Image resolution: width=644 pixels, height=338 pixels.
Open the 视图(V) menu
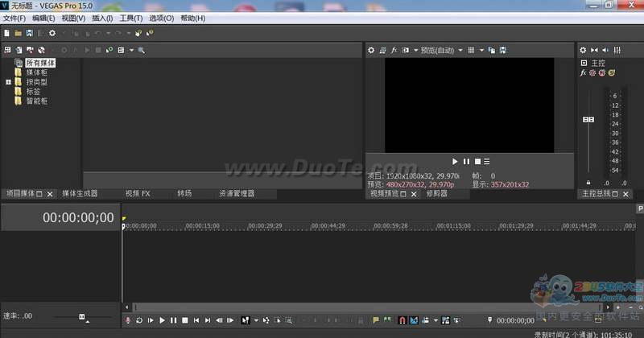coord(73,18)
